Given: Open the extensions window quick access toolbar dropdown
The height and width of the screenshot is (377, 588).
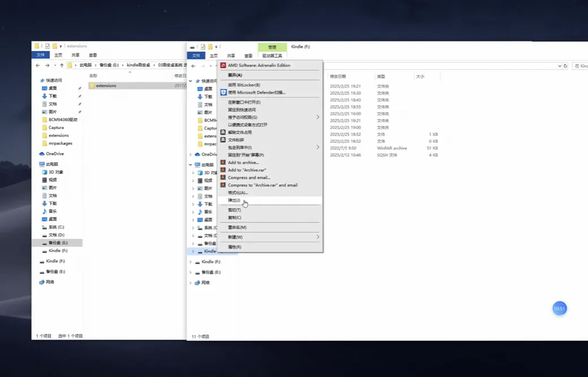Looking at the screenshot, I should point(60,46).
